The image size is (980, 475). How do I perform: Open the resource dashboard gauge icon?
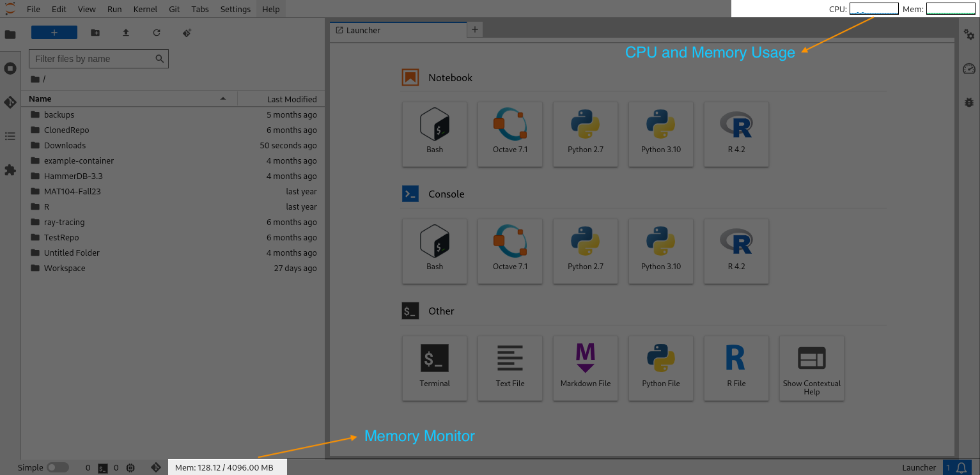point(969,68)
